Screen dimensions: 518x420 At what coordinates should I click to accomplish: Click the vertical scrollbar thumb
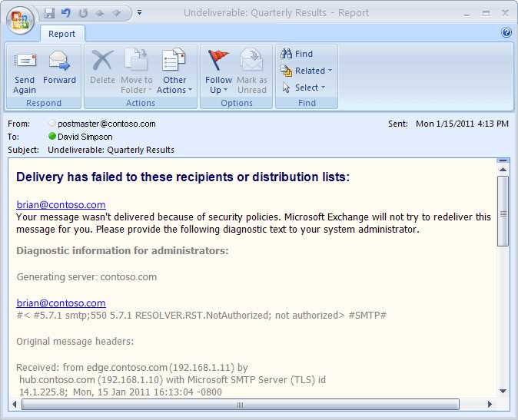click(503, 211)
